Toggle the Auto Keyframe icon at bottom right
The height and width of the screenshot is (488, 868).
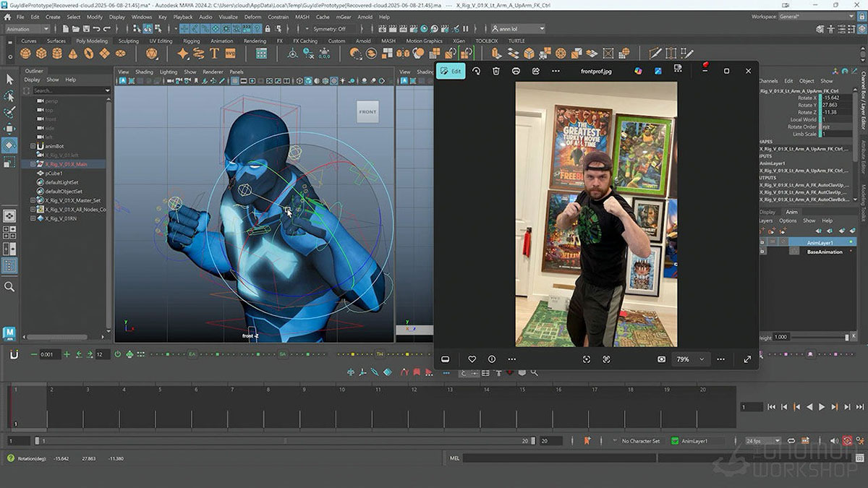pos(848,440)
